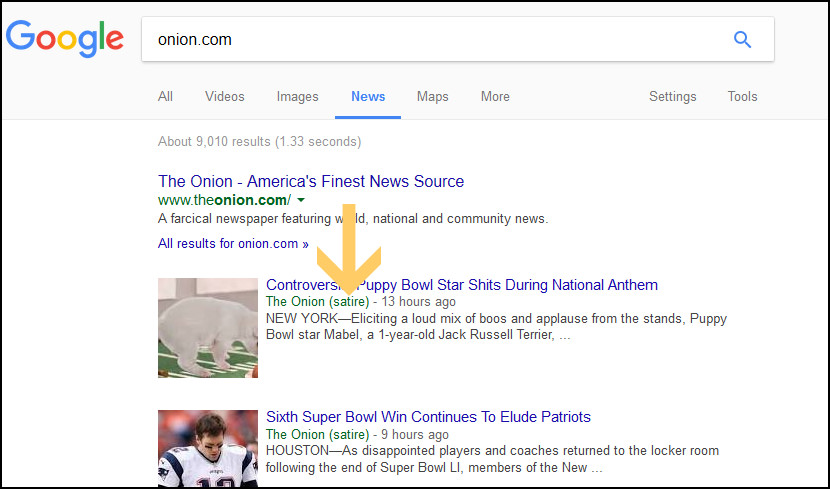Click the Patriots player thumbnail image
The height and width of the screenshot is (489, 830).
coord(208,448)
